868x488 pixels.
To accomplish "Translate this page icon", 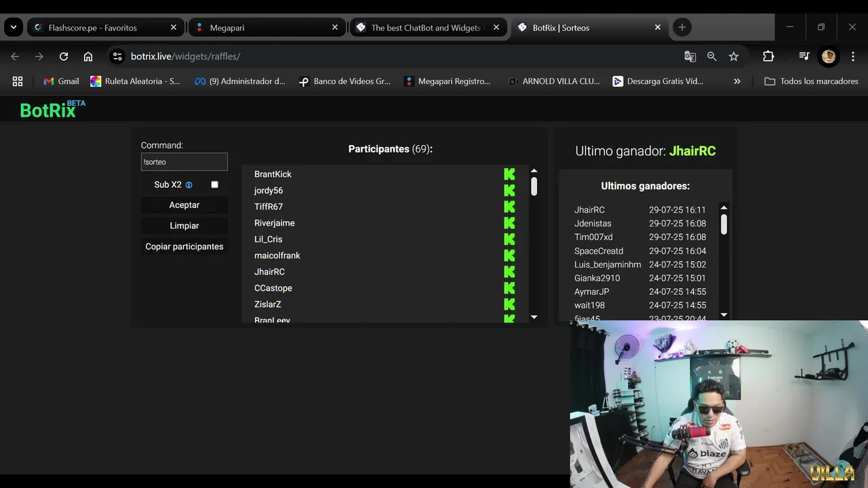I will (690, 56).
